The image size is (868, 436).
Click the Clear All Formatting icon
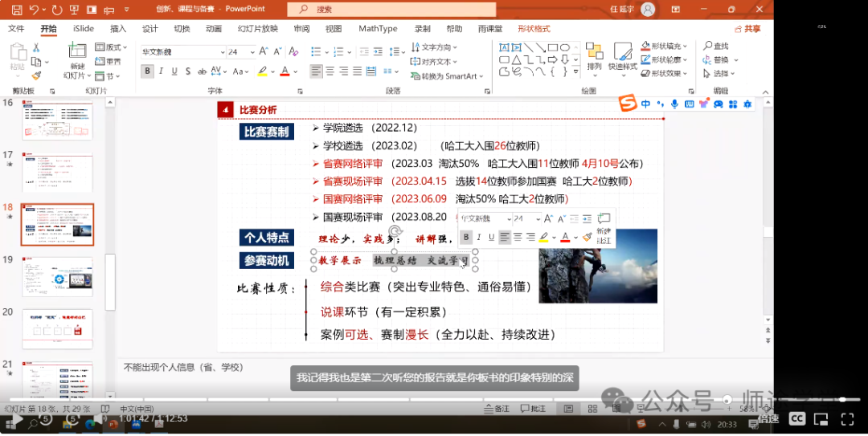point(294,51)
